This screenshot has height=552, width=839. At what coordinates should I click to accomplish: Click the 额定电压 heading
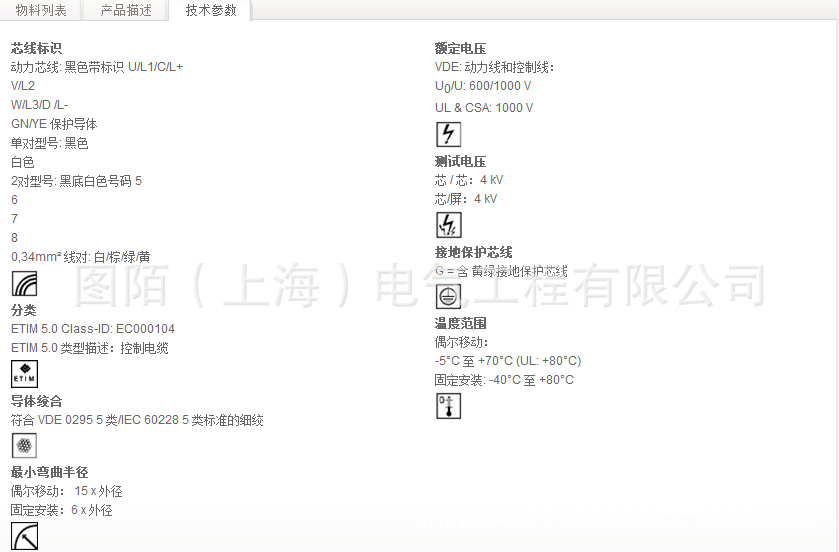click(460, 48)
